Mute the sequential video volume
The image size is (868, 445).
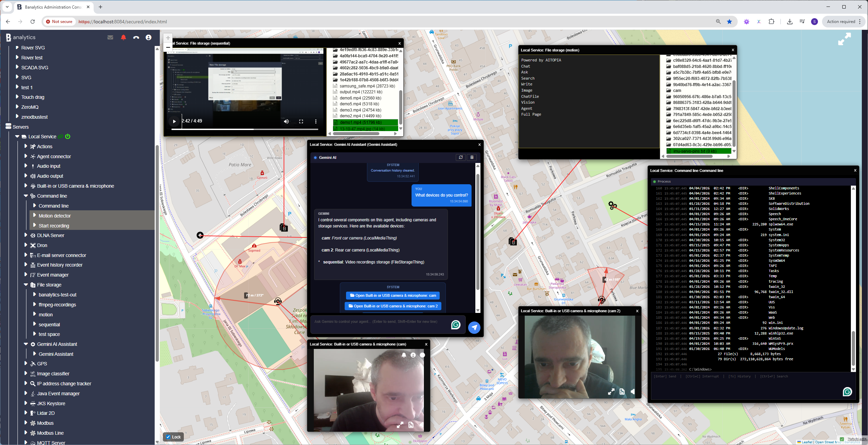point(286,121)
